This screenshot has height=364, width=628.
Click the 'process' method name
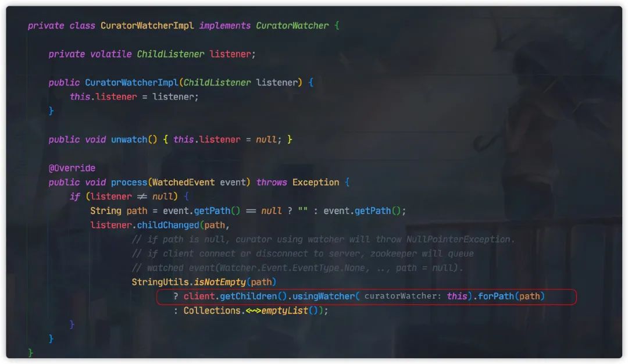(x=129, y=183)
